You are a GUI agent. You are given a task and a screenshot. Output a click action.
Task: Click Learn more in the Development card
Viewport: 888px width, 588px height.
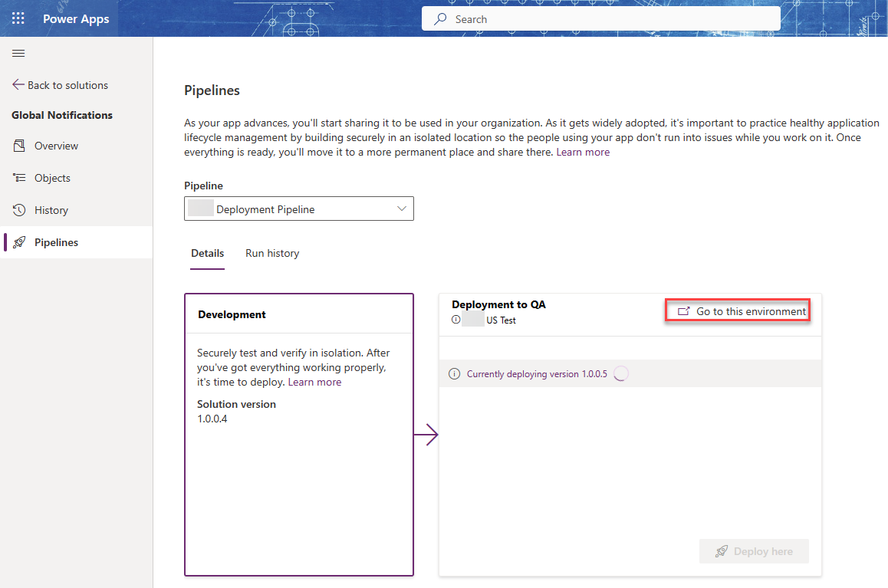coord(314,382)
